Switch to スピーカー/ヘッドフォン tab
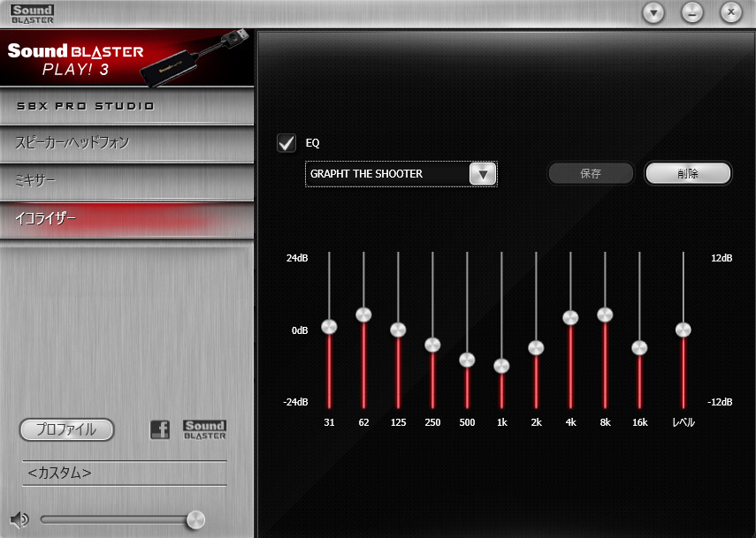756x538 pixels. point(126,143)
